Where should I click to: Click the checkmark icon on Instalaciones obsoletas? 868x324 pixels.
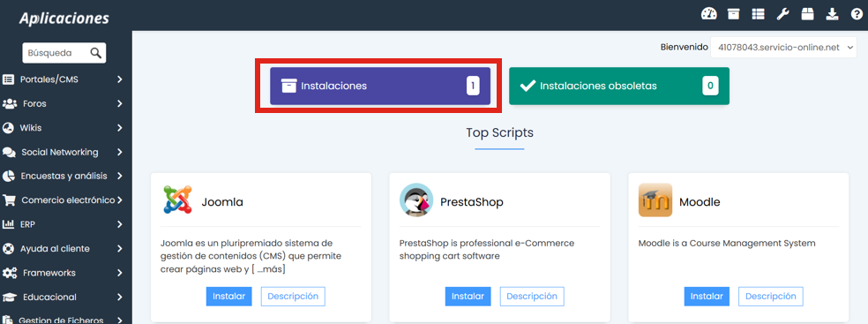tap(528, 86)
